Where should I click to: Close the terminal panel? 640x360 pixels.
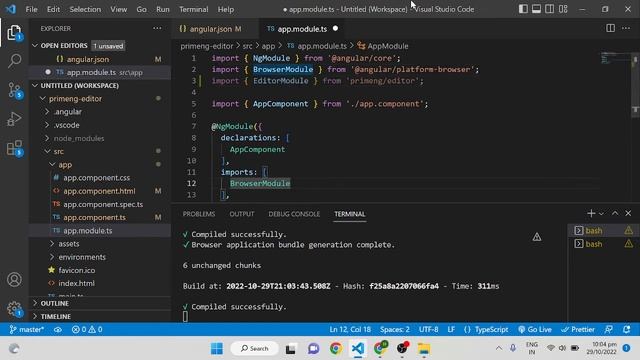(628, 213)
